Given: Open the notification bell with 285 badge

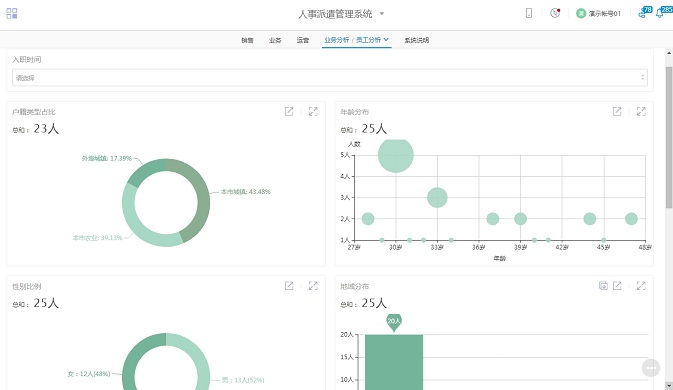Looking at the screenshot, I should click(664, 12).
